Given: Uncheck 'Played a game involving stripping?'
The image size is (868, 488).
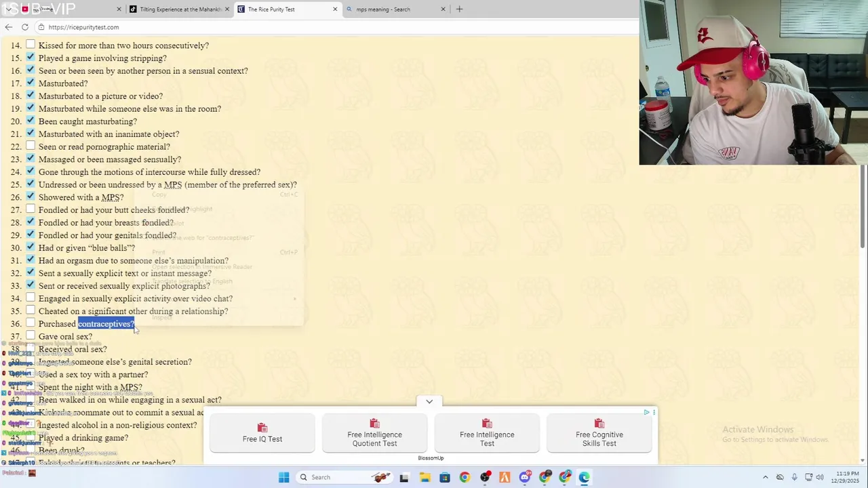Looking at the screenshot, I should (31, 58).
